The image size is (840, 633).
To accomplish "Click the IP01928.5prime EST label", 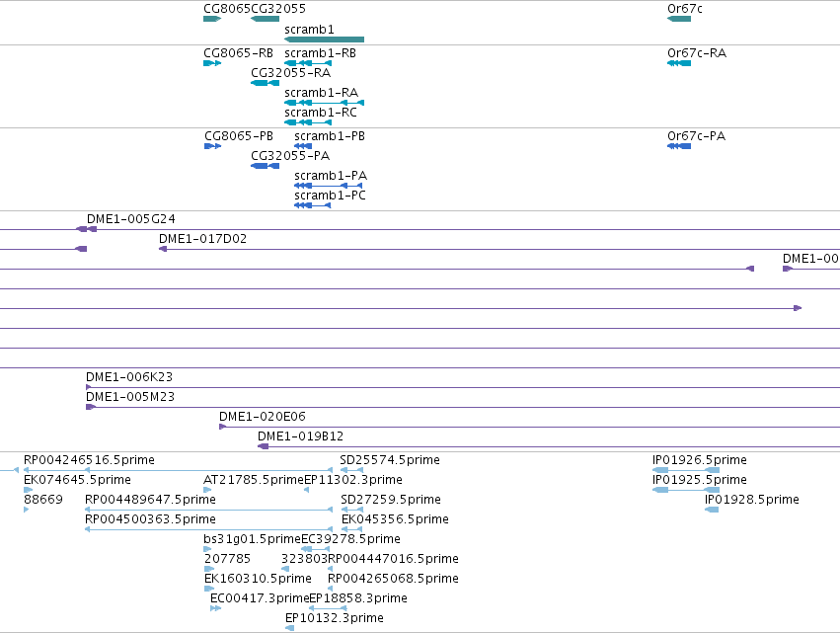I will 752,500.
